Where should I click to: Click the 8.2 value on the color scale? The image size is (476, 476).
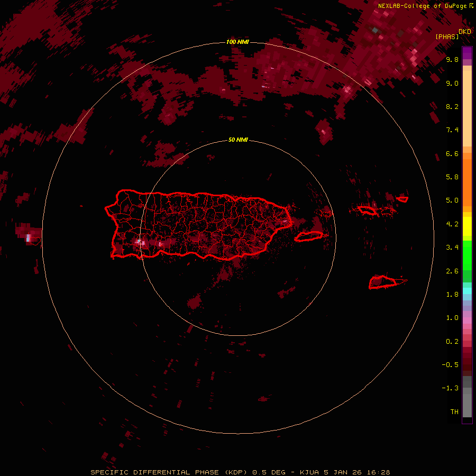coord(452,106)
